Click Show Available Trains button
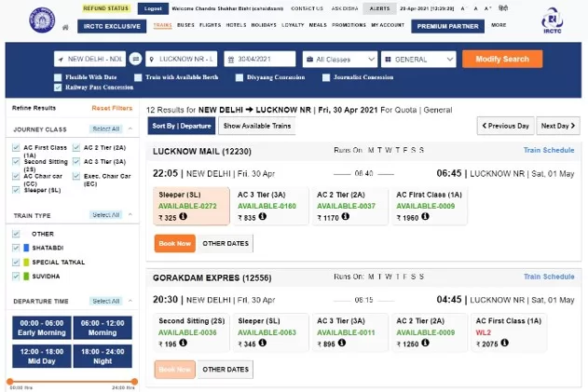Screen dimensions: 588x392 click(x=257, y=126)
